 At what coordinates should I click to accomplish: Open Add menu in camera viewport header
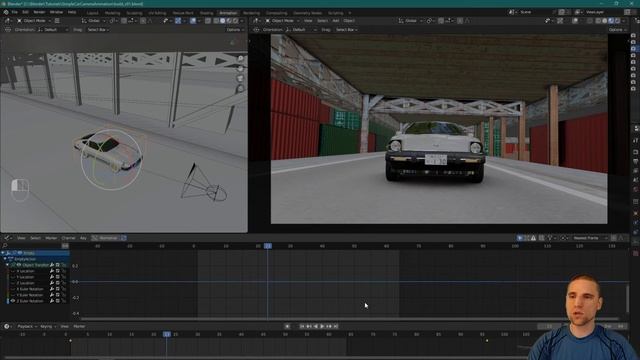point(336,20)
